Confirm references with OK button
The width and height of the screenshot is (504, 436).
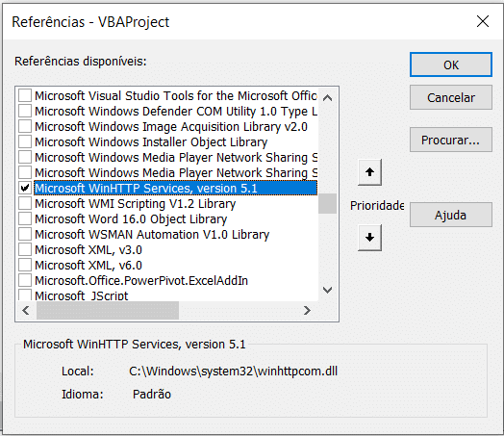click(x=451, y=64)
